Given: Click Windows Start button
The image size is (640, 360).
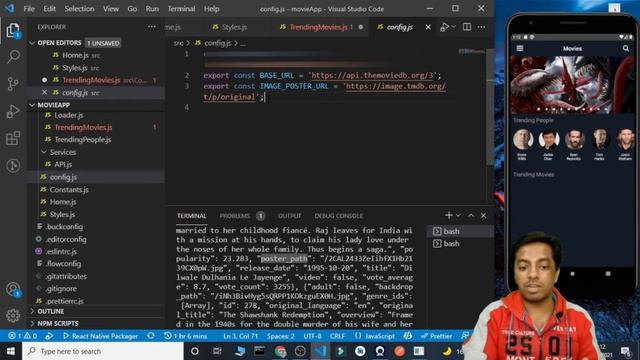Looking at the screenshot, I should pyautogui.click(x=11, y=351).
